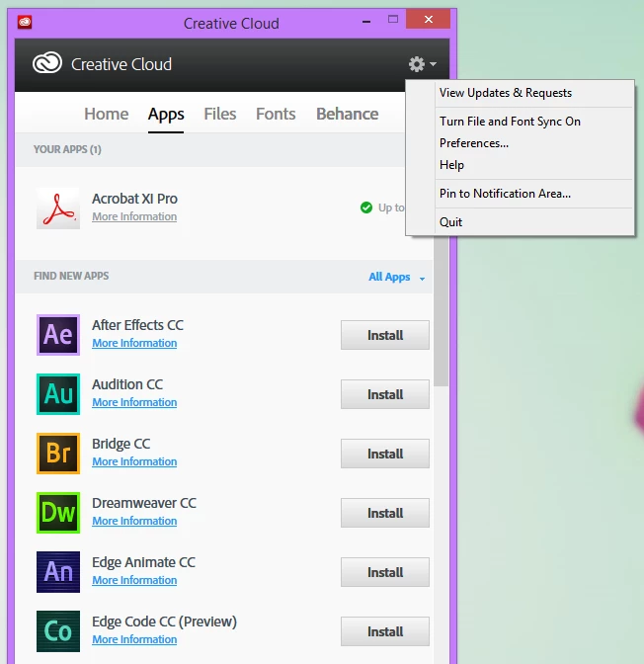This screenshot has height=664, width=644.
Task: Open the Behance tab
Action: (348, 114)
